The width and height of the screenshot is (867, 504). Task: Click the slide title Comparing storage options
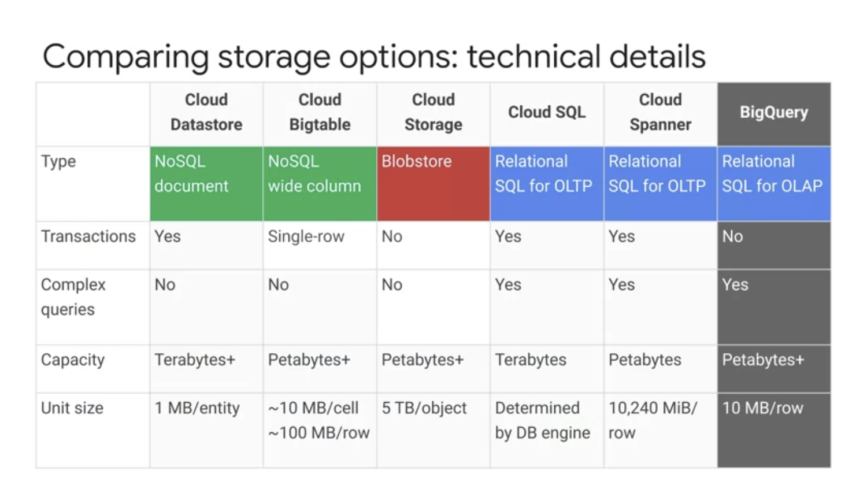(x=374, y=57)
